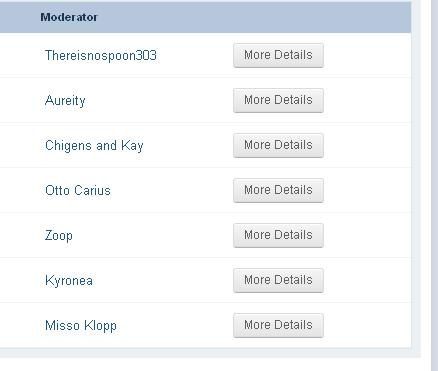The height and width of the screenshot is (371, 438).
Task: Click the blank row area right of Kyronea's button
Action: [x=367, y=280]
